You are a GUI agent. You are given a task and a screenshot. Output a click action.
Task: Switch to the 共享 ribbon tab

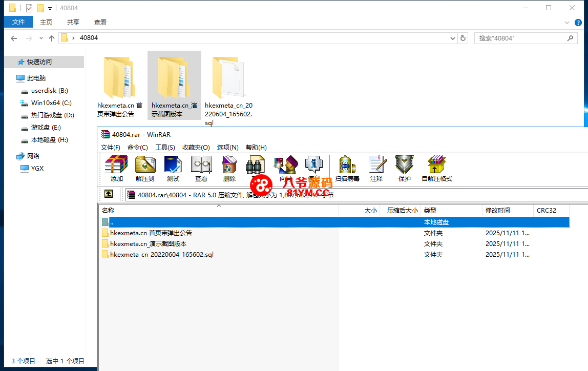(x=73, y=22)
